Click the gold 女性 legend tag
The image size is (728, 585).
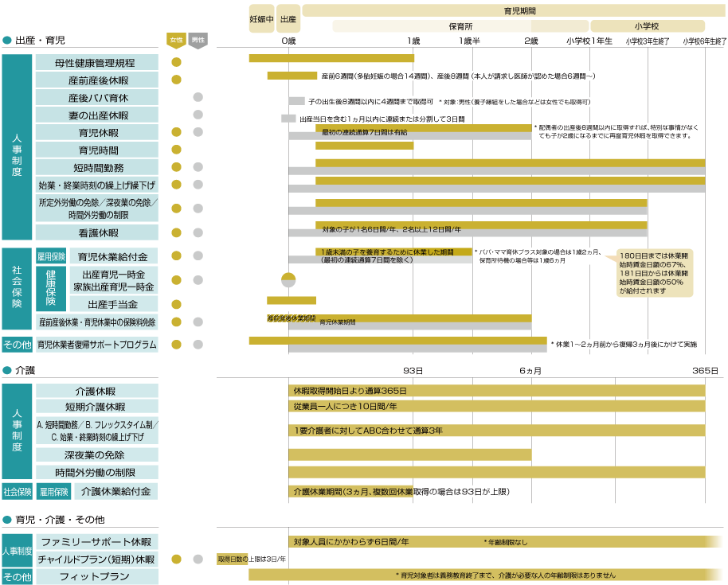pyautogui.click(x=177, y=41)
